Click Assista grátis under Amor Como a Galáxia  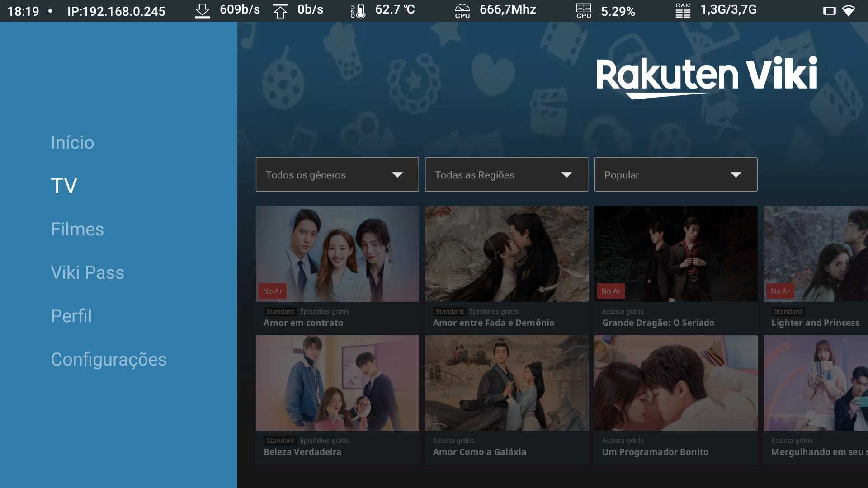[453, 441]
